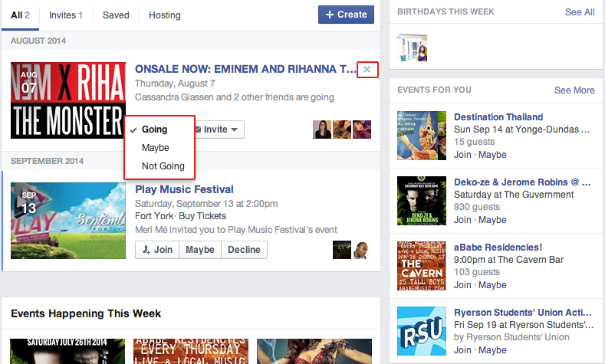
Task: Open the RSU event thumbnail
Action: pyautogui.click(x=422, y=331)
